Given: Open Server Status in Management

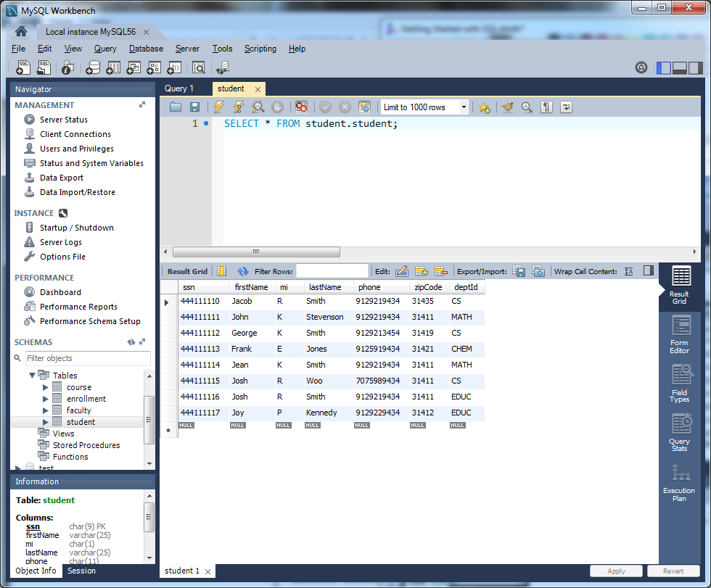Looking at the screenshot, I should [64, 120].
